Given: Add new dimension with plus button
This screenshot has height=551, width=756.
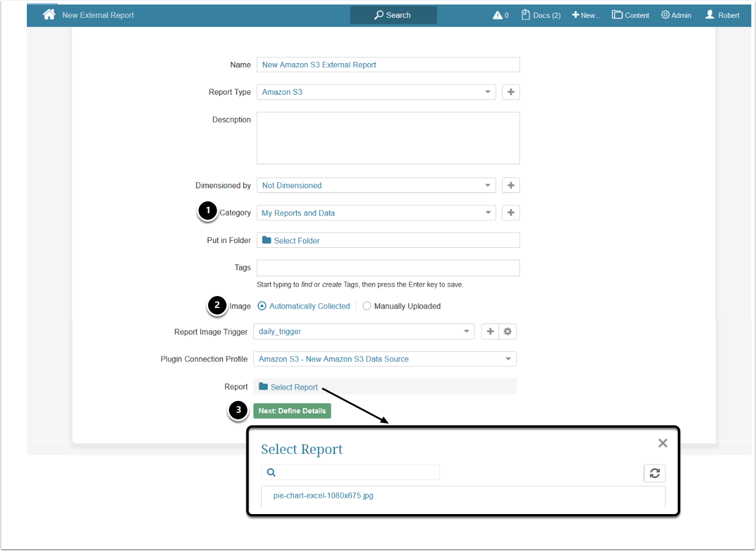Looking at the screenshot, I should [x=511, y=185].
